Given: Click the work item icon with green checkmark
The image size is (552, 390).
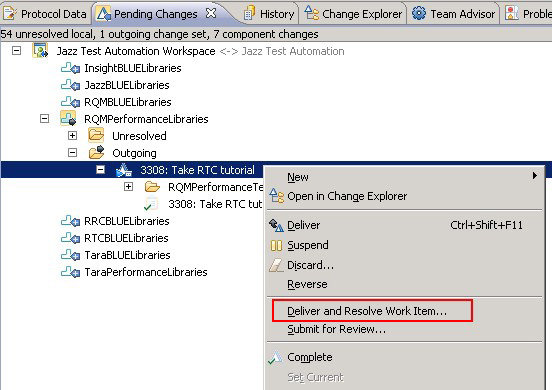Looking at the screenshot, I should (151, 204).
